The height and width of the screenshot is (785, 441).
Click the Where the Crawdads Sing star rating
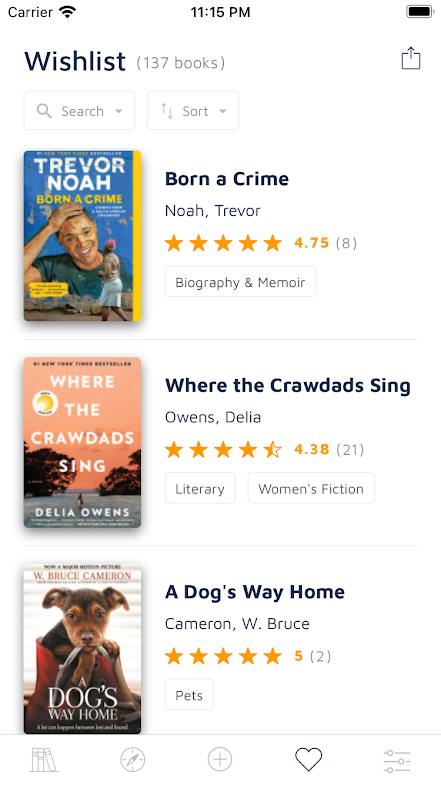click(223, 450)
